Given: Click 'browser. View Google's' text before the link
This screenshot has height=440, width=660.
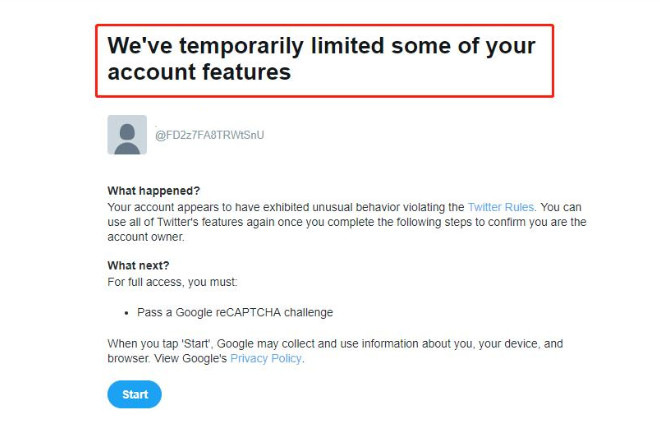Looking at the screenshot, I should tap(167, 358).
